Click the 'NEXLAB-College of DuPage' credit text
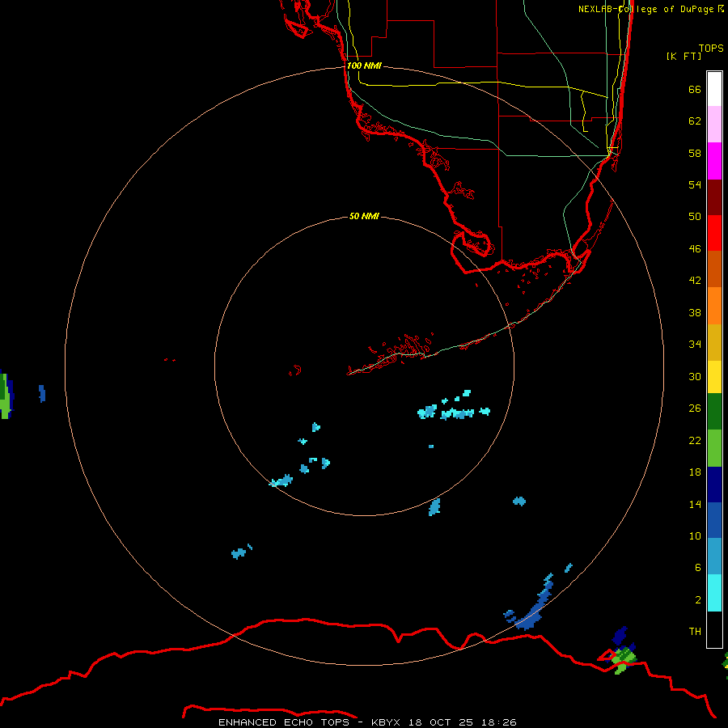The image size is (728, 728). click(645, 9)
